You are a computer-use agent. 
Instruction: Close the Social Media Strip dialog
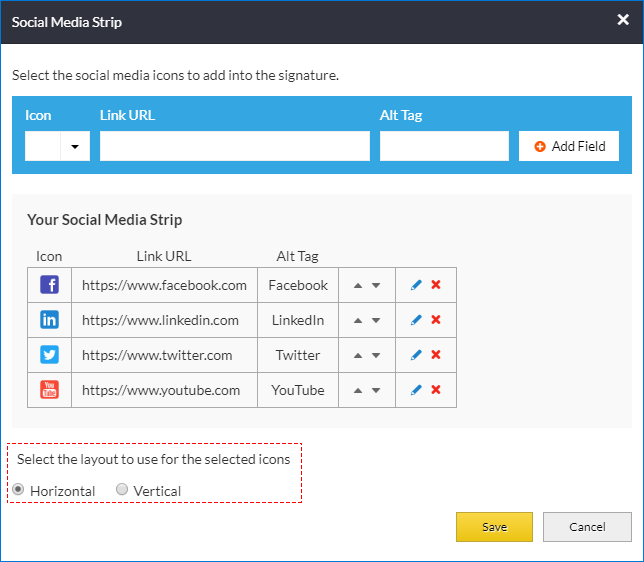(x=623, y=19)
